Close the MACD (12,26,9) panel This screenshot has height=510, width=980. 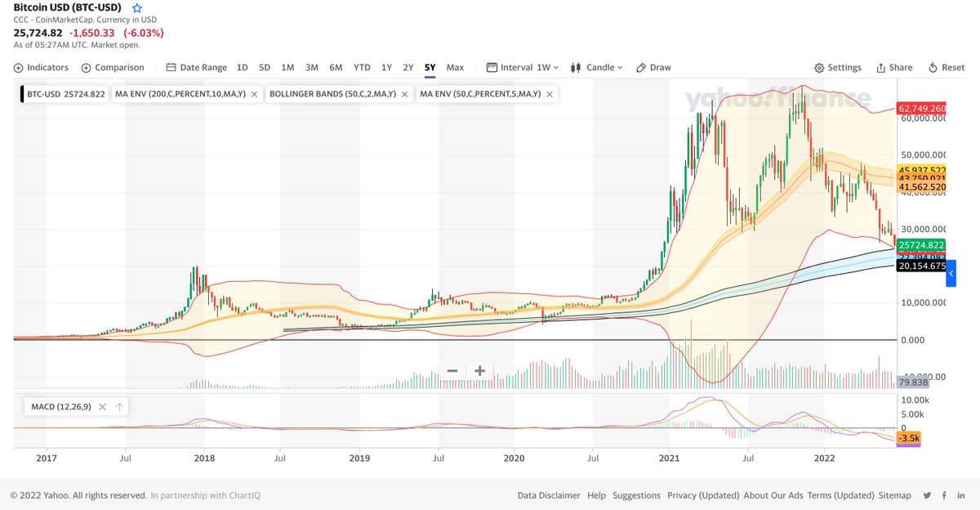tap(102, 407)
